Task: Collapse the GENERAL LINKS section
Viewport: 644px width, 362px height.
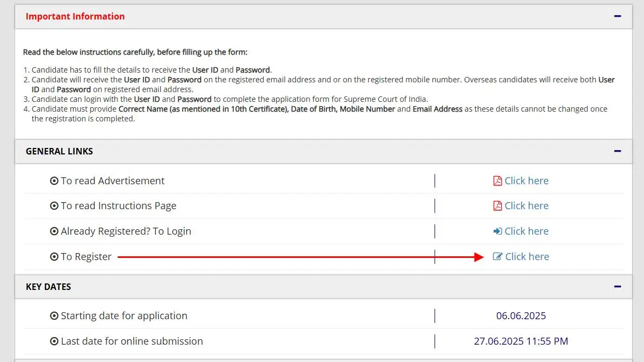Action: point(617,151)
